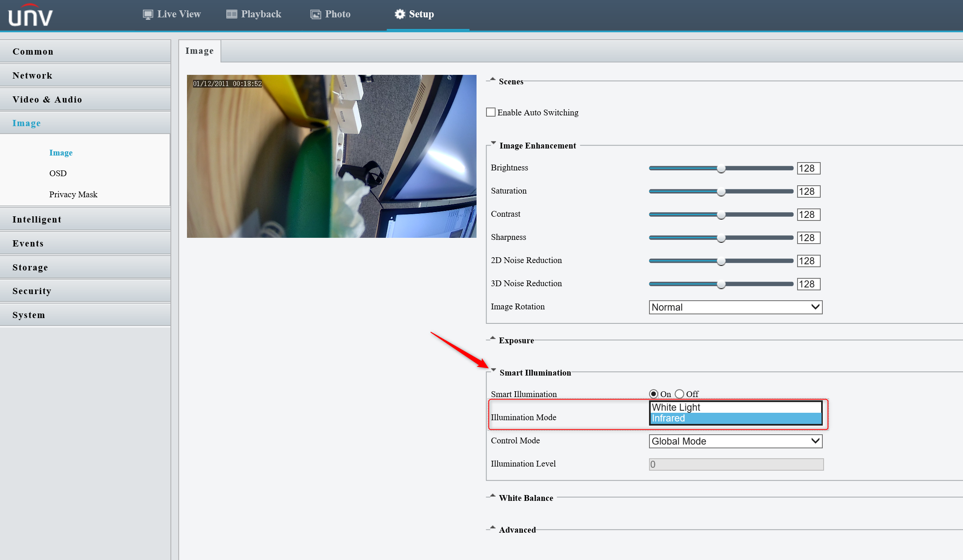Open the Video & Audio sidebar section
963x560 pixels.
coord(85,100)
